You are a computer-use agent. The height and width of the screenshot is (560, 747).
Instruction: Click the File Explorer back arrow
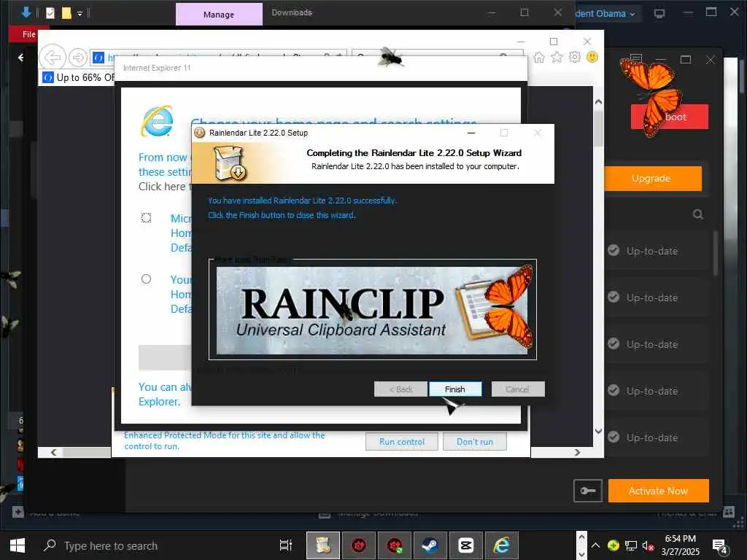(x=20, y=58)
